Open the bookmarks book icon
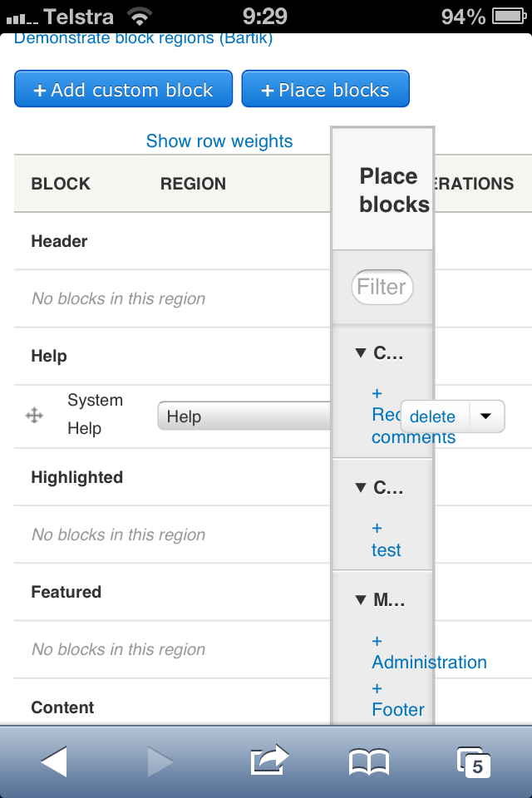 369,762
